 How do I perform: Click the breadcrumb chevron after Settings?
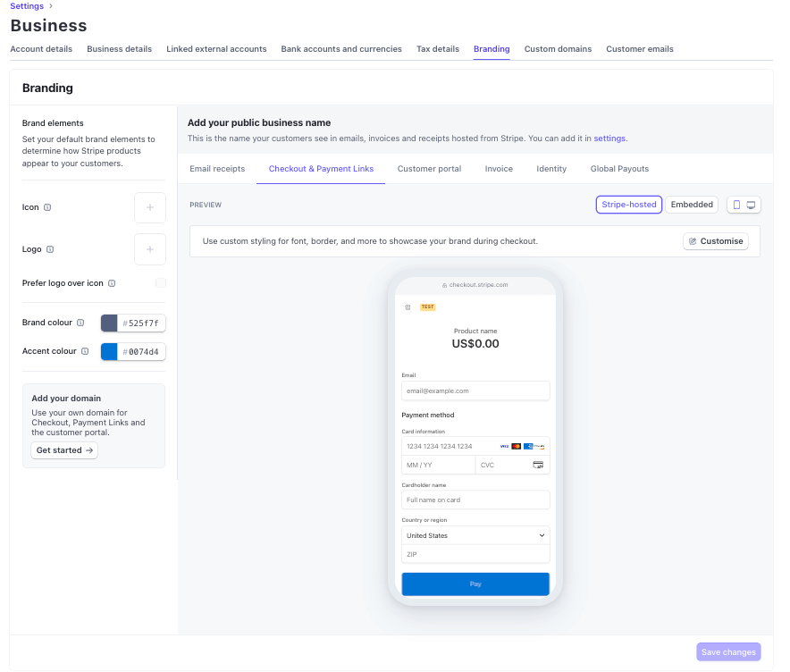[51, 6]
